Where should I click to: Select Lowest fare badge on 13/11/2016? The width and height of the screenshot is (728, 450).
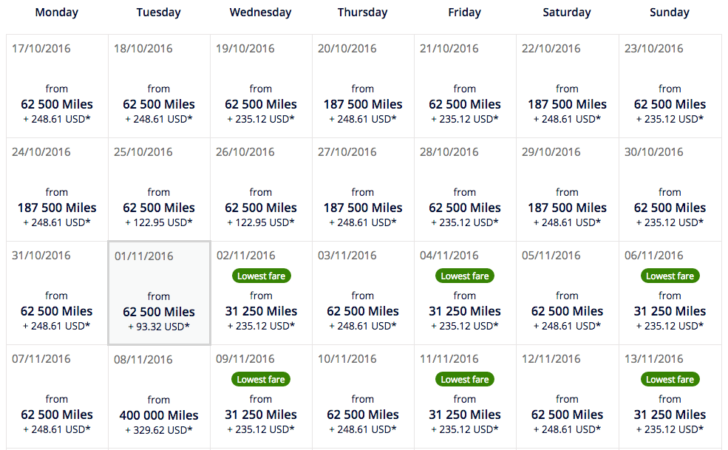(x=670, y=379)
